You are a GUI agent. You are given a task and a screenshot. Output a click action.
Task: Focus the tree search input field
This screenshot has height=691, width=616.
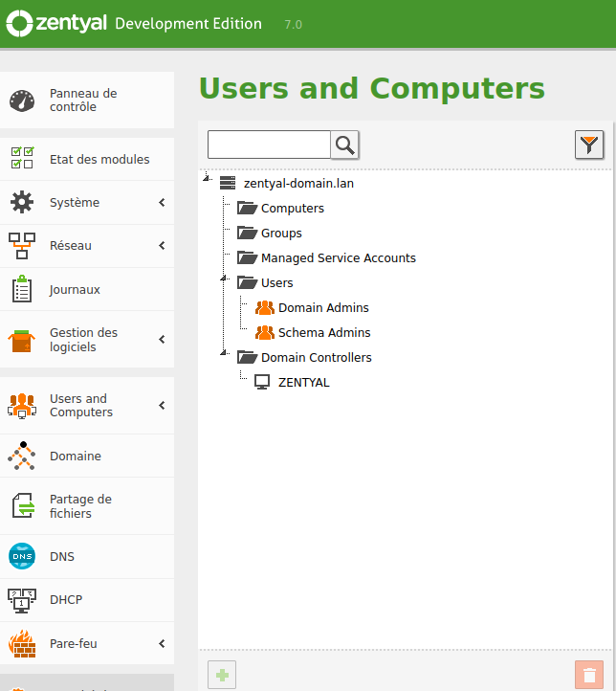(269, 145)
